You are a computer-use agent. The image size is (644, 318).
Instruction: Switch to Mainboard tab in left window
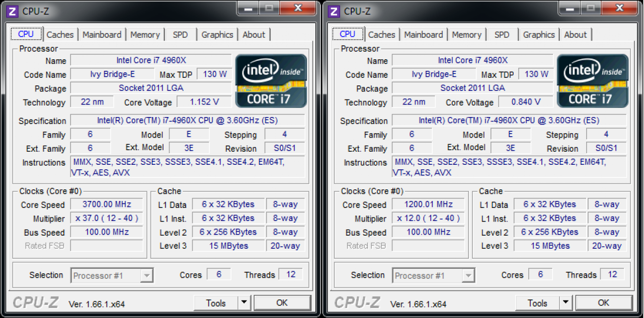(102, 35)
